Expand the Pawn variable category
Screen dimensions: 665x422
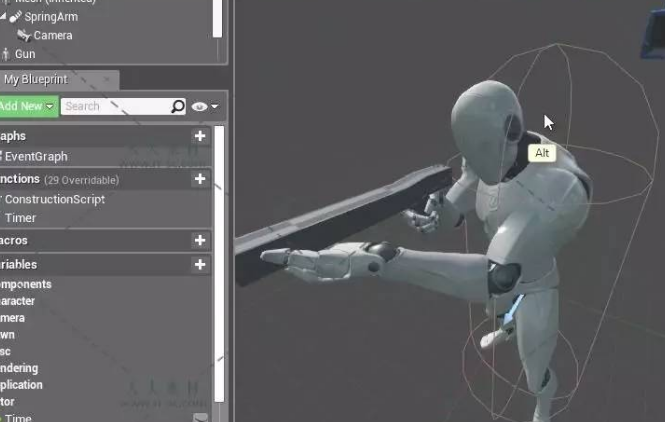tap(7, 335)
